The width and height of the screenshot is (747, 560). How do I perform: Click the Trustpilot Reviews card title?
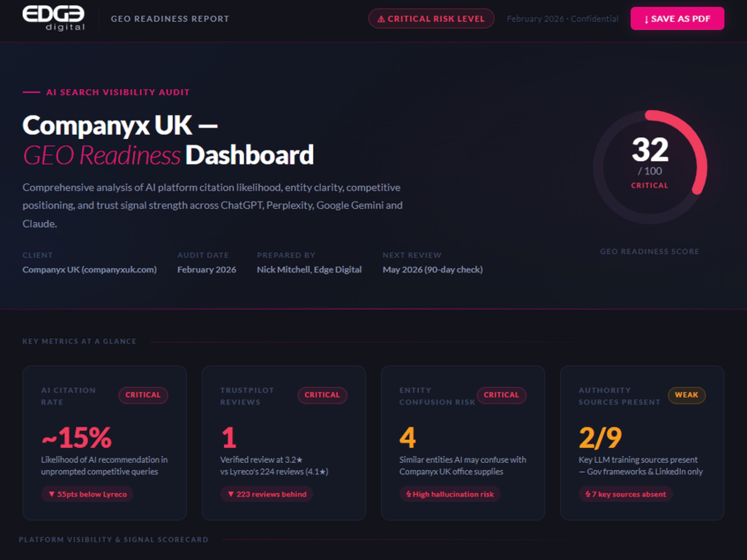click(247, 396)
